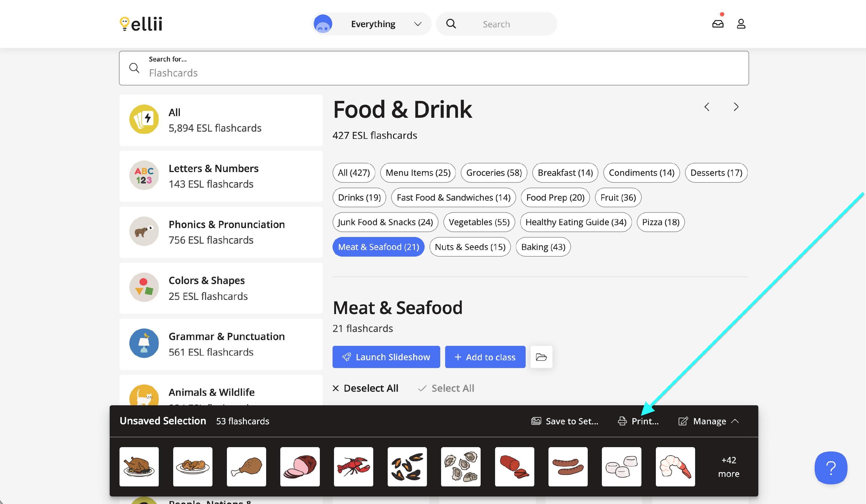Click Select All flashcards
This screenshot has height=504, width=866.
pos(446,388)
